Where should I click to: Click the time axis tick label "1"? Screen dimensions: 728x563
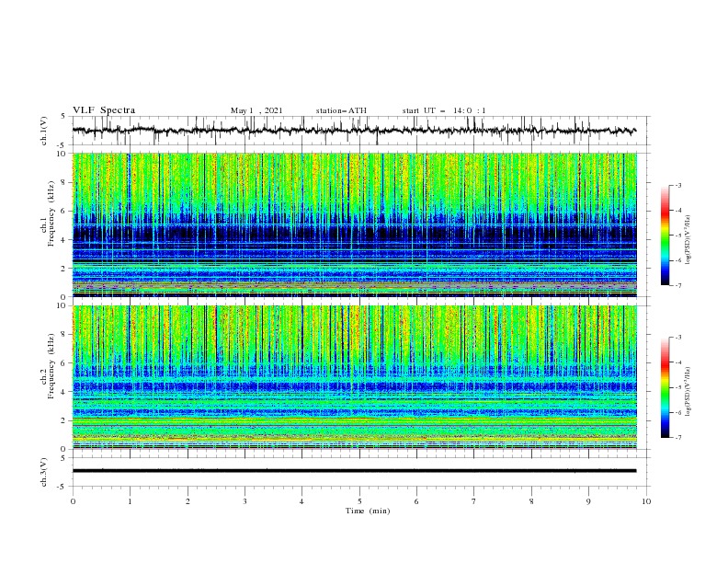pos(130,501)
